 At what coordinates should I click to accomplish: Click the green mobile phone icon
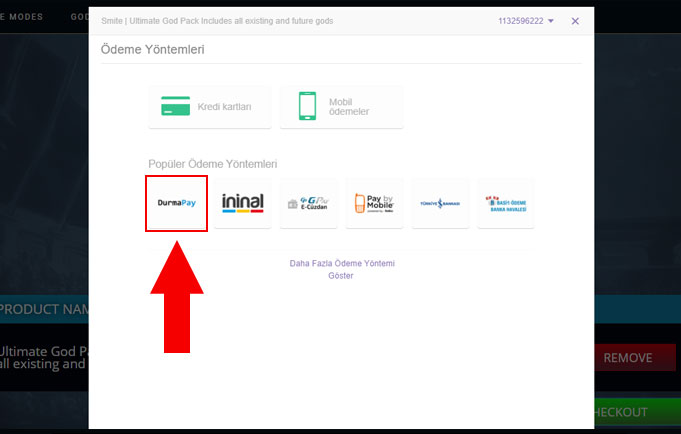(308, 106)
